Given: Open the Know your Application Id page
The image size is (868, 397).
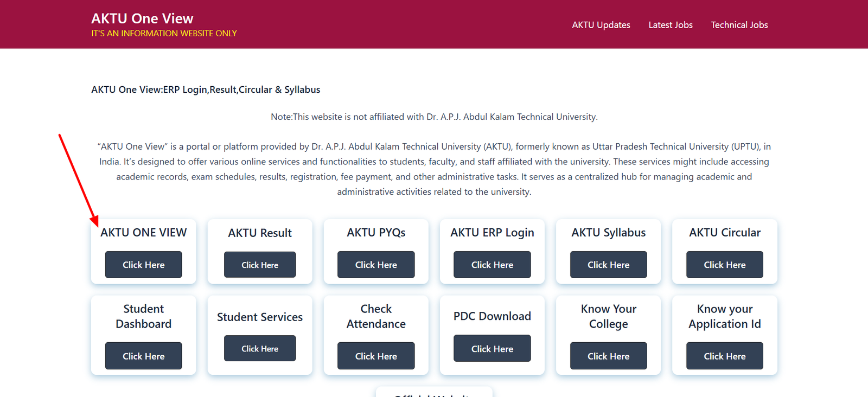Looking at the screenshot, I should point(724,356).
